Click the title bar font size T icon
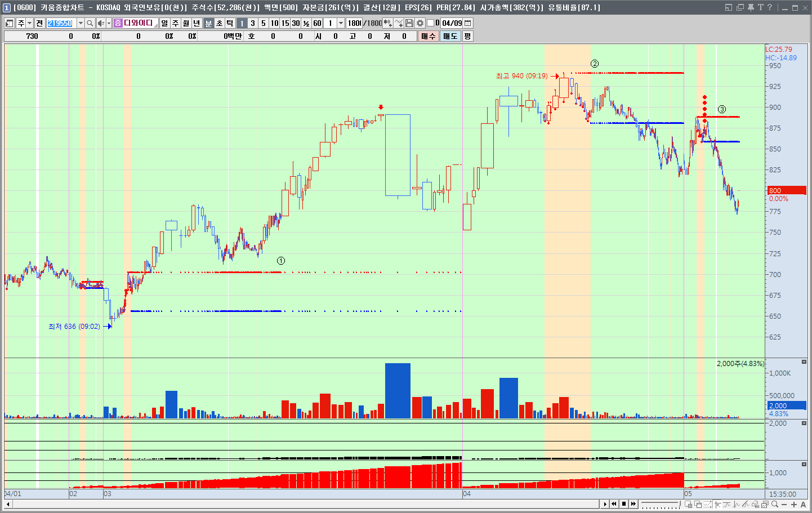 click(760, 7)
